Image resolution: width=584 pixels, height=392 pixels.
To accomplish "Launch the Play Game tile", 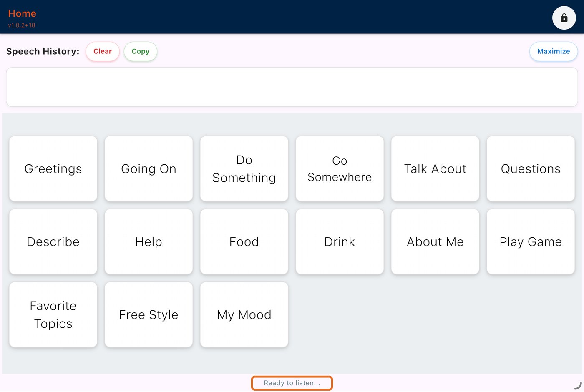I will [531, 241].
